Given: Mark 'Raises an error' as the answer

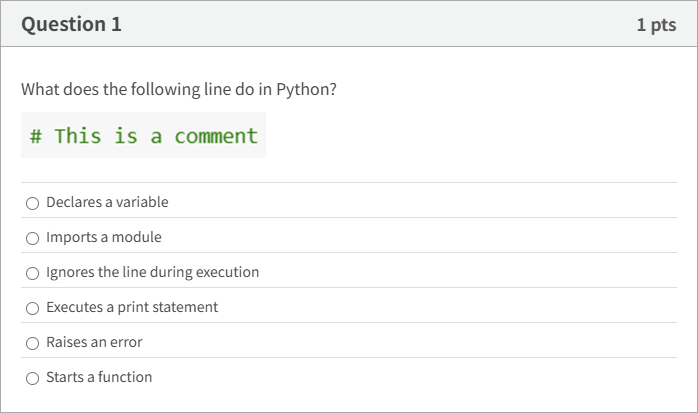Looking at the screenshot, I should (x=32, y=343).
